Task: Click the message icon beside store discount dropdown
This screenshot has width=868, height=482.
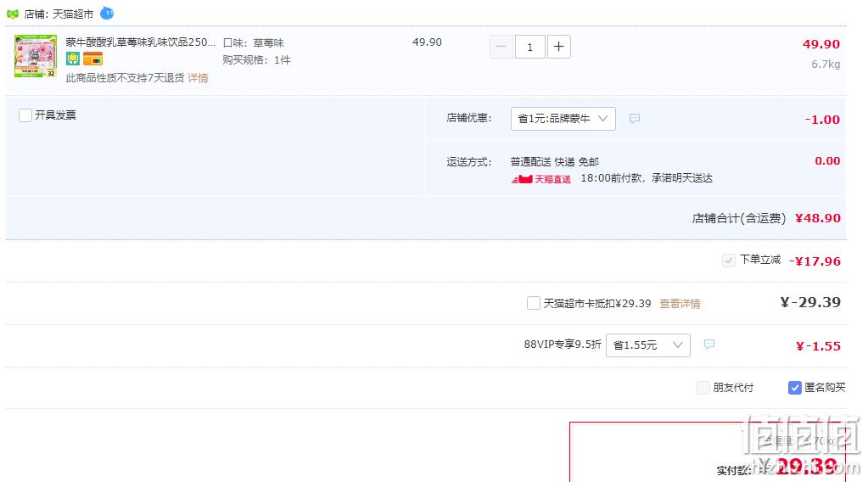Action: 635,119
